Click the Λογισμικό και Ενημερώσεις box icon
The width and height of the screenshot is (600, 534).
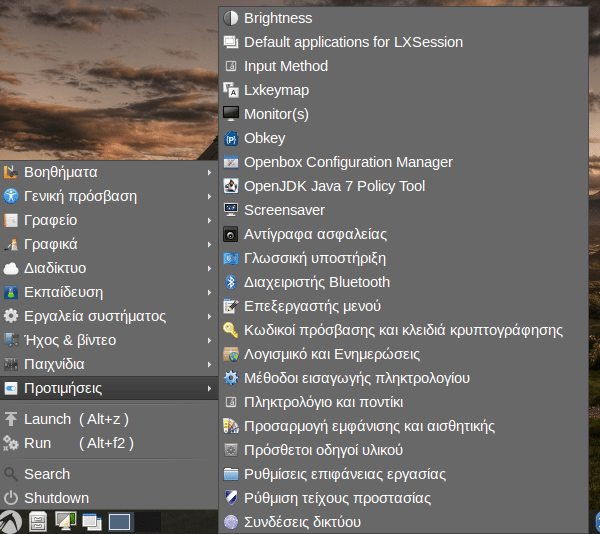tap(231, 354)
